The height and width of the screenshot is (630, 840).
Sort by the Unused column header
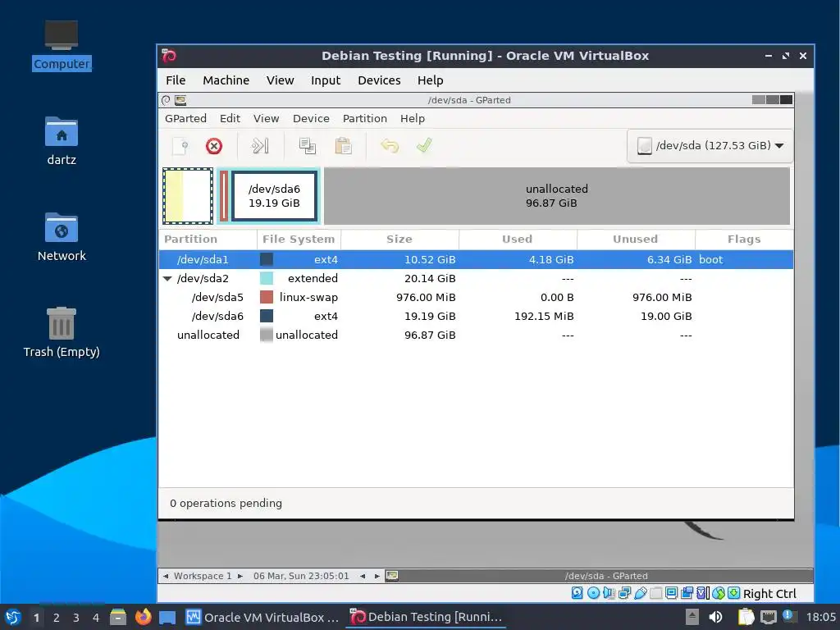[x=636, y=240]
